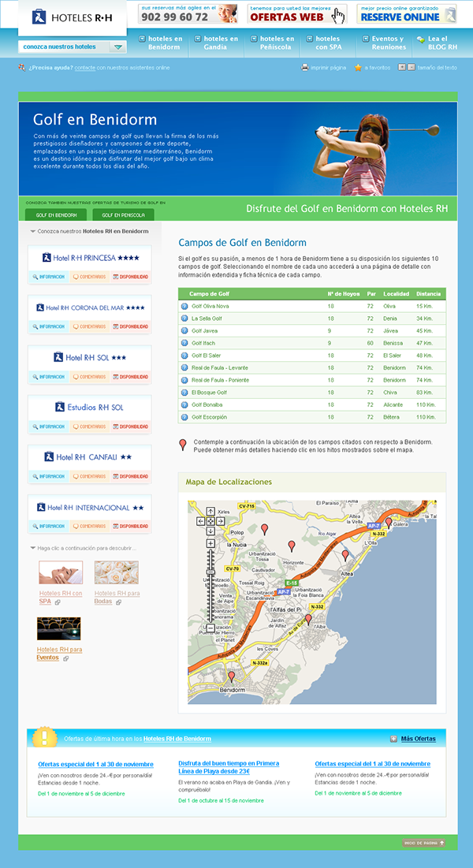Click the Eventos hall thumbnail
Viewport: 473px width, 868px height.
(x=58, y=629)
